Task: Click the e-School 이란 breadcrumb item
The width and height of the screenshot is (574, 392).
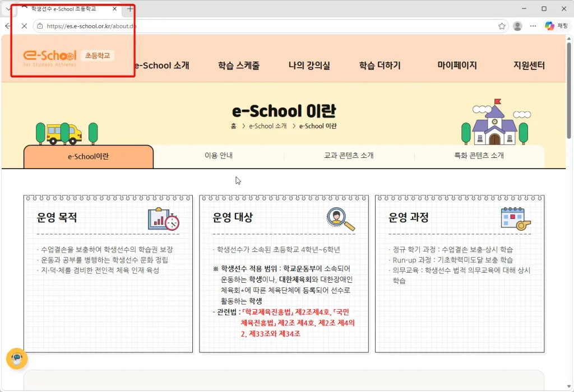Action: pyautogui.click(x=318, y=126)
